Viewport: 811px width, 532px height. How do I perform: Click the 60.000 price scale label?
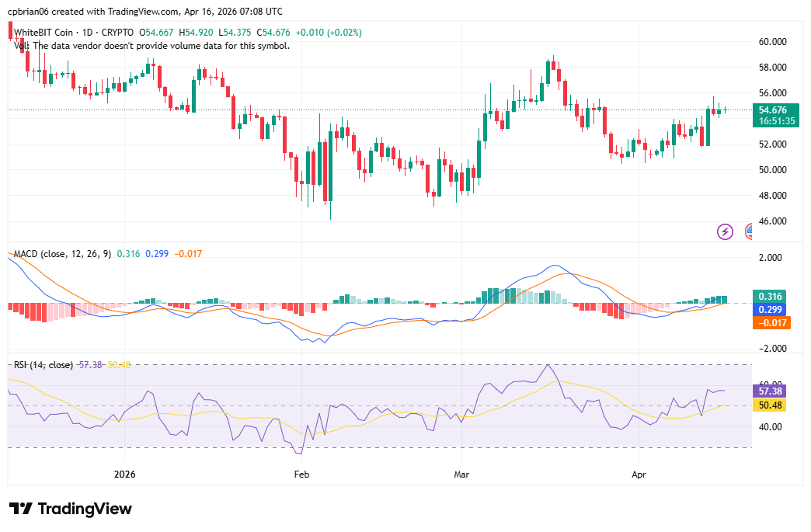pos(772,42)
